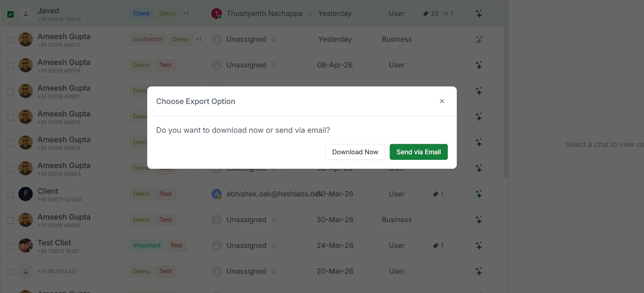This screenshot has height=293, width=644.
Task: Check the box for Ameesh Gupta 48985
Action: pos(11,220)
